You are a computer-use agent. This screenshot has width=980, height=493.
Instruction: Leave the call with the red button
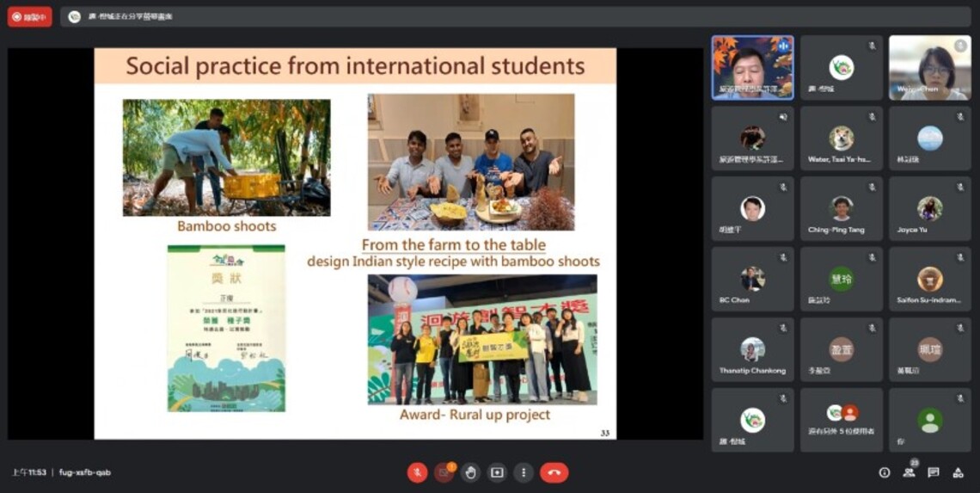click(x=554, y=472)
